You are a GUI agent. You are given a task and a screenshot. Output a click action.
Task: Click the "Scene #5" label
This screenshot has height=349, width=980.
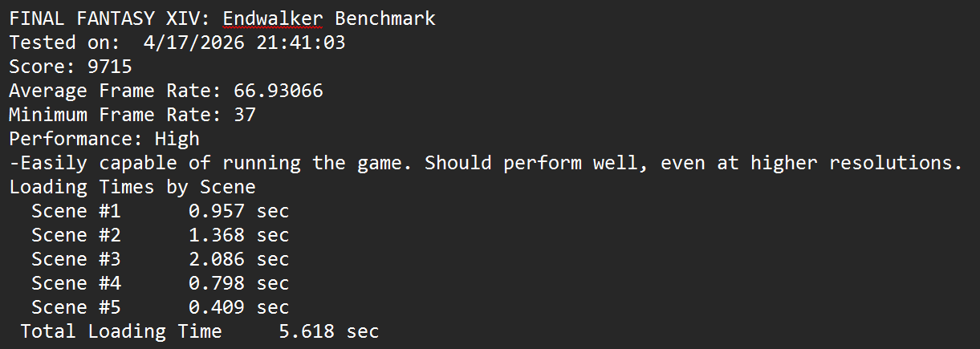pyautogui.click(x=75, y=307)
